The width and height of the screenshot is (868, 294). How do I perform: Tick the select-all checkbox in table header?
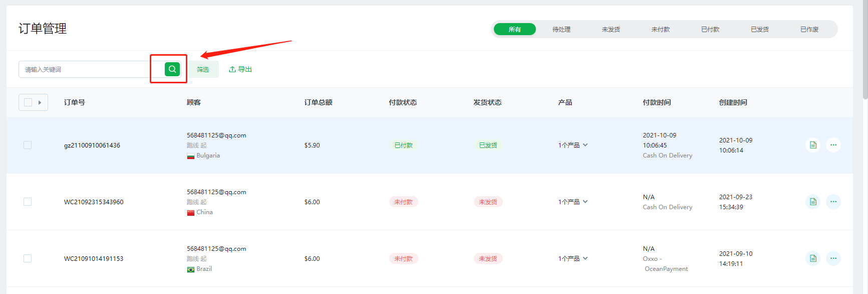(28, 102)
